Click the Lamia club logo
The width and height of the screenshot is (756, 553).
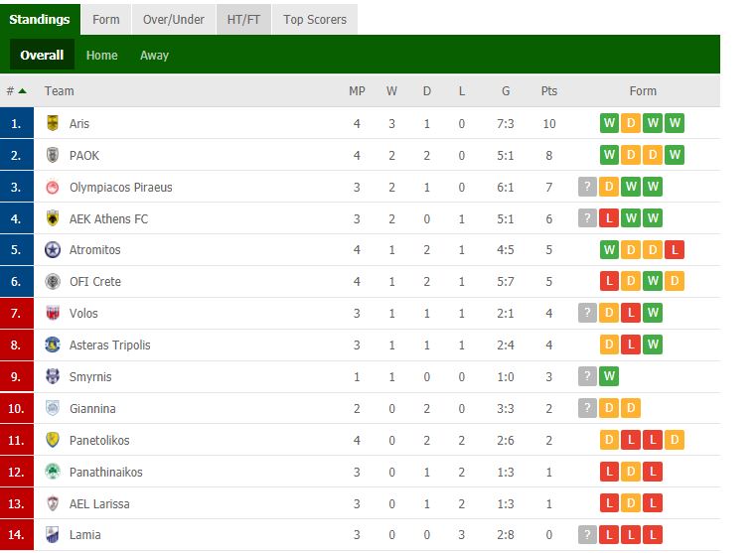coord(53,535)
